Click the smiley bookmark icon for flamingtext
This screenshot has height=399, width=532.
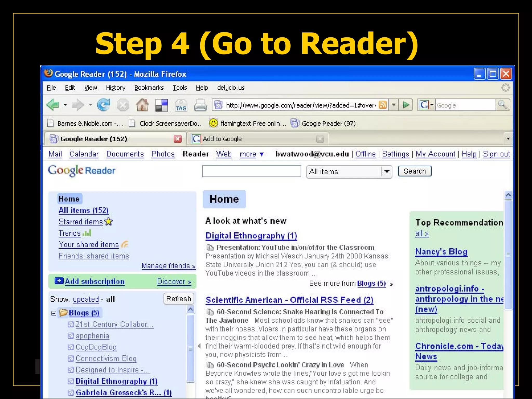tap(213, 123)
